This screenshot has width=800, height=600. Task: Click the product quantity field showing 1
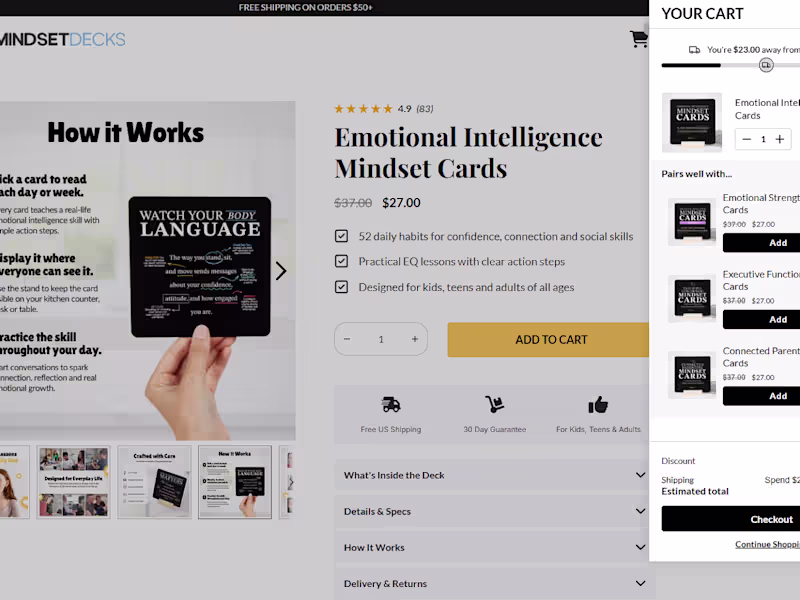pyautogui.click(x=381, y=339)
